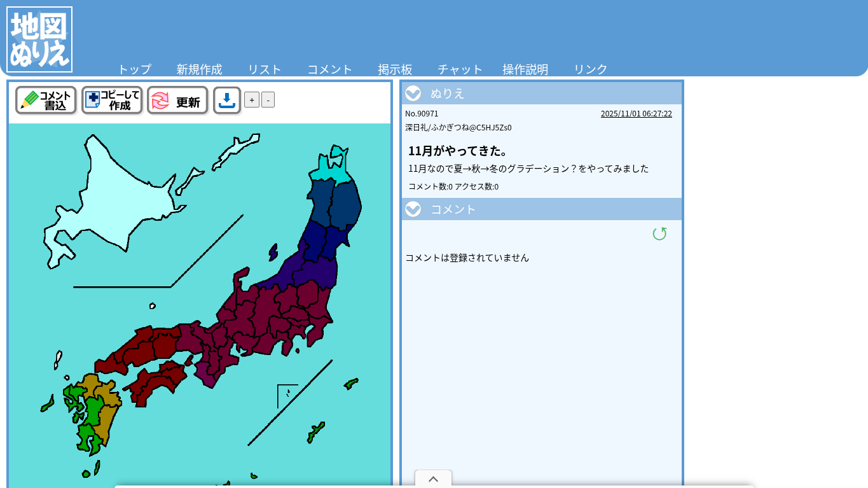Go to the トップ menu item

point(134,69)
